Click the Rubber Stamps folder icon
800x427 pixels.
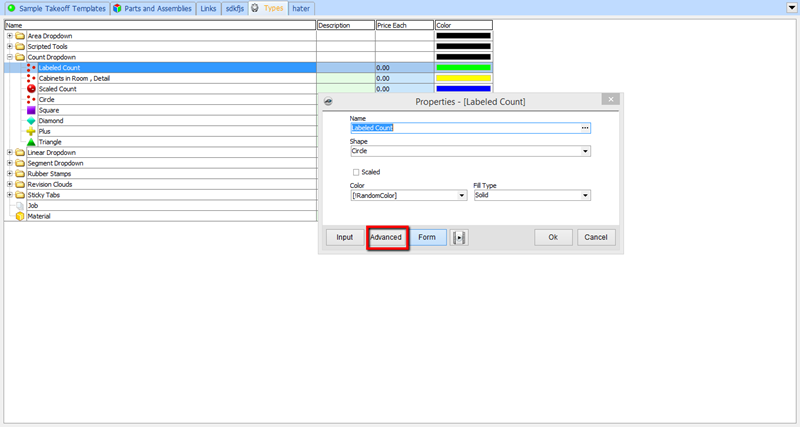pos(20,173)
